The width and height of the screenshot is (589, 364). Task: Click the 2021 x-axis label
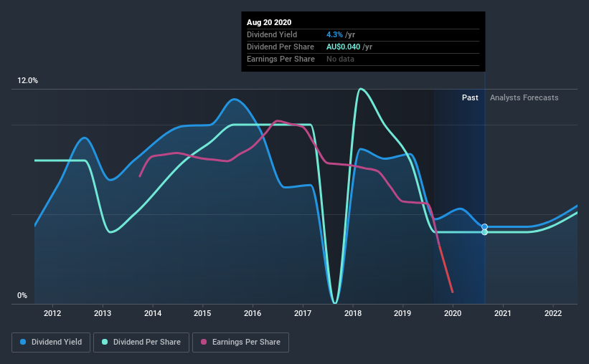pyautogui.click(x=503, y=313)
